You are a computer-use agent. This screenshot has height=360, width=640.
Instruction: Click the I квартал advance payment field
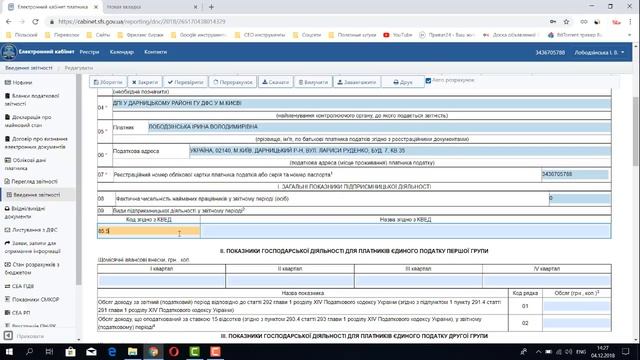click(162, 280)
